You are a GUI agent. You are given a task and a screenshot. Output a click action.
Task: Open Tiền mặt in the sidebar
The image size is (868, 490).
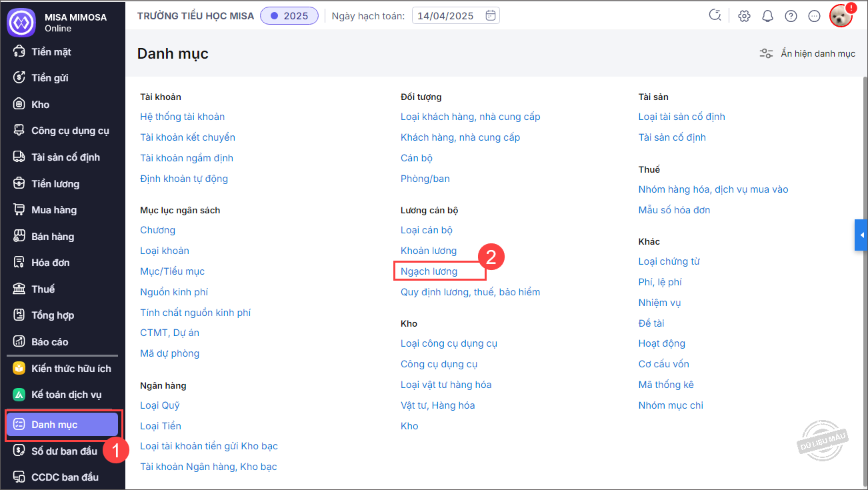pyautogui.click(x=51, y=52)
